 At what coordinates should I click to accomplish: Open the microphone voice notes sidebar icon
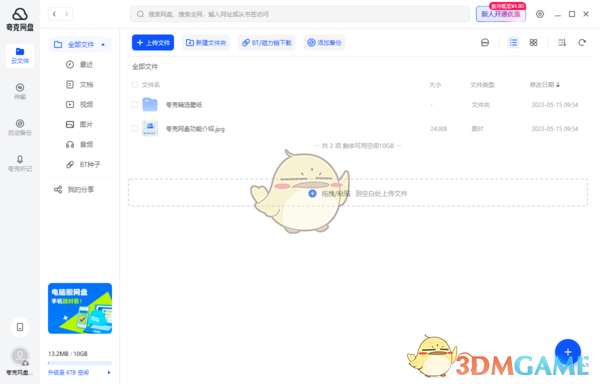pos(20,163)
